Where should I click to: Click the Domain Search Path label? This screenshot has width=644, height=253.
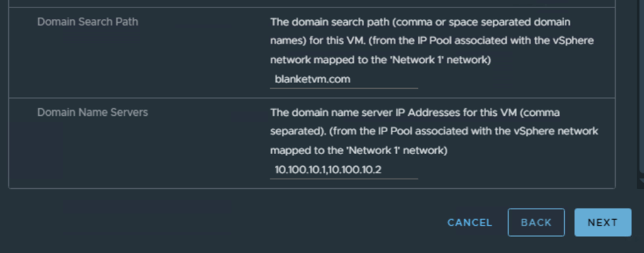[x=87, y=22]
